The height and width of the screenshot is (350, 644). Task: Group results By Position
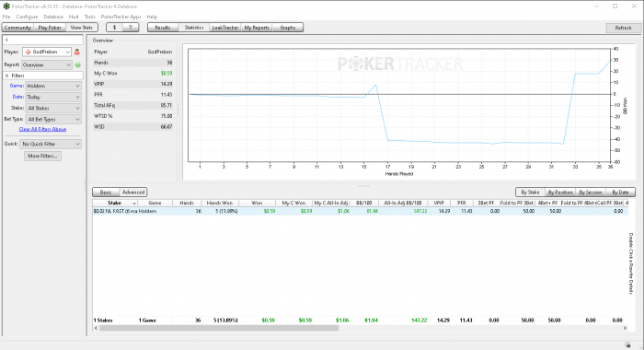[x=560, y=192]
